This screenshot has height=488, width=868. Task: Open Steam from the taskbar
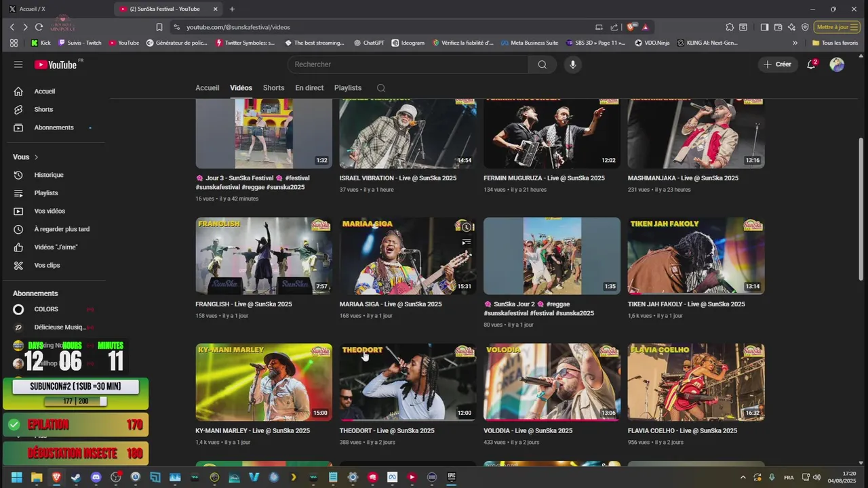(76, 477)
